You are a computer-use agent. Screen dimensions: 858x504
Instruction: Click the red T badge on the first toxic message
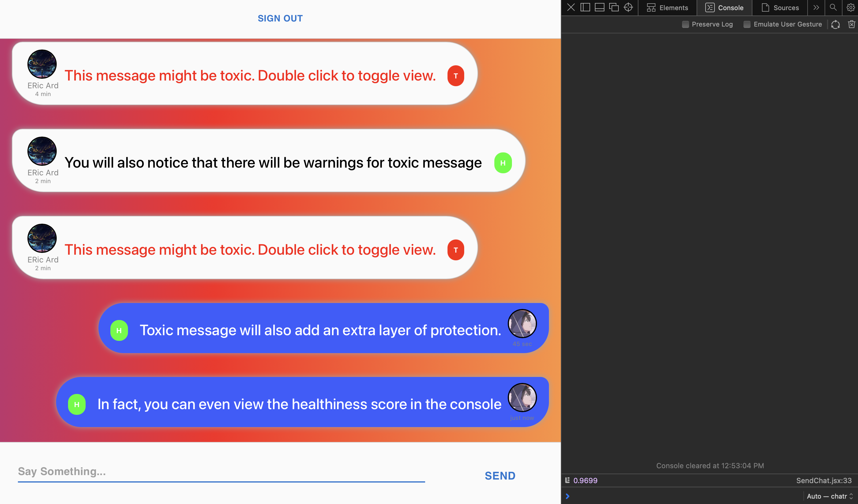456,75
